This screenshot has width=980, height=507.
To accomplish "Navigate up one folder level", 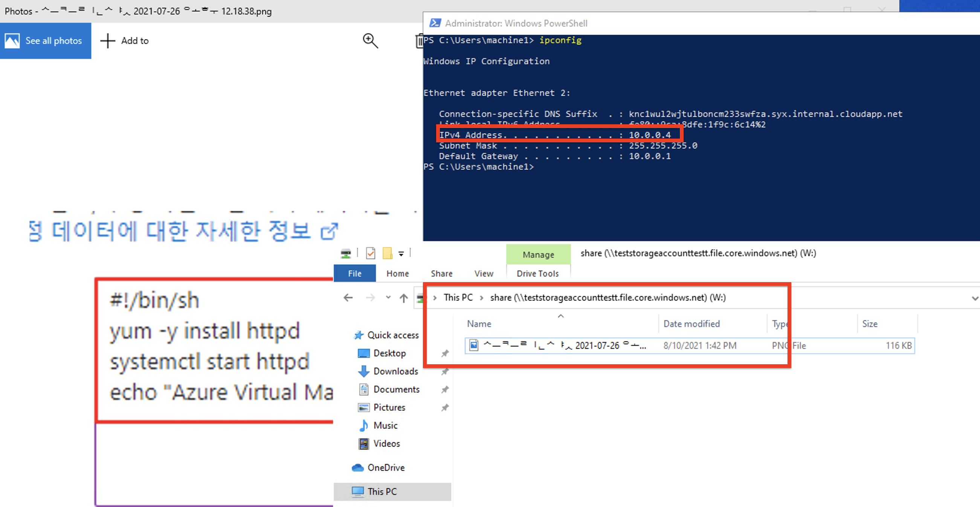I will tap(404, 298).
